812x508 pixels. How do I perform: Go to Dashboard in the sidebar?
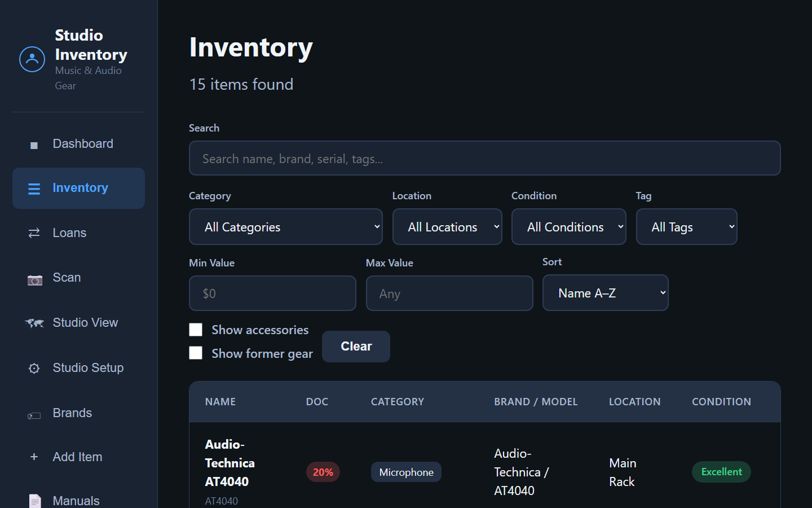tap(78, 144)
